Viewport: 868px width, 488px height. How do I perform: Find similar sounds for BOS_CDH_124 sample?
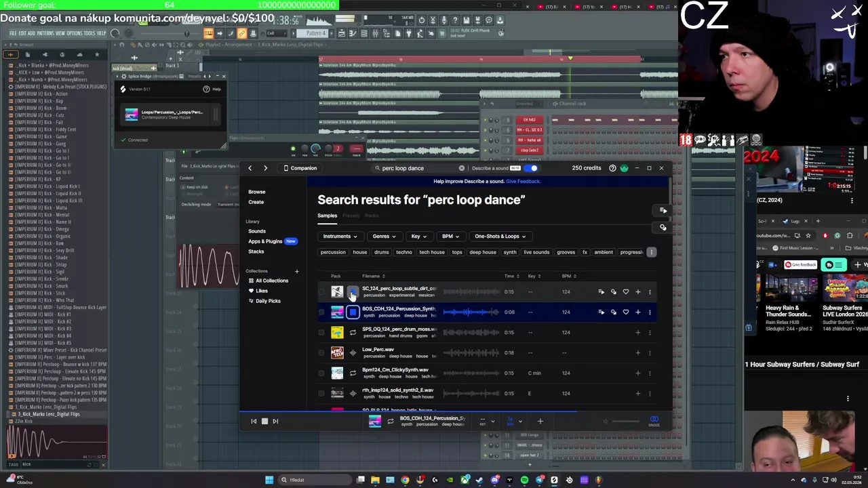tap(614, 312)
